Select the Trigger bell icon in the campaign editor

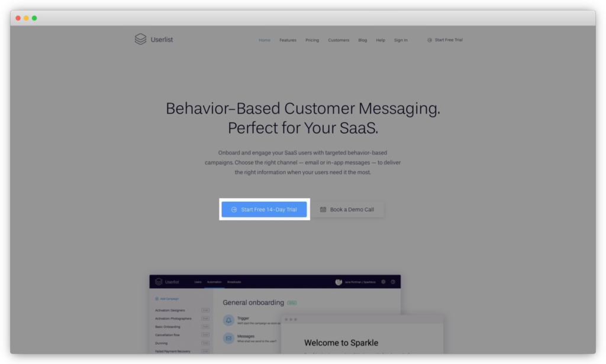tap(228, 320)
